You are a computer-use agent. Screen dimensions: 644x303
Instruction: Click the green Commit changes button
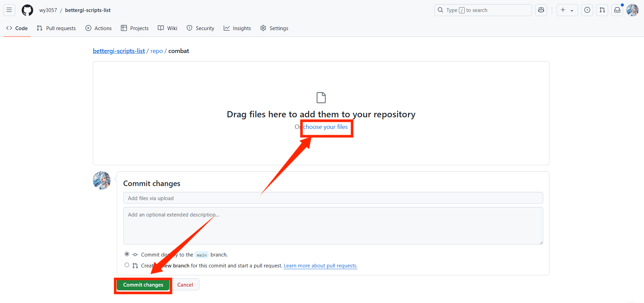[x=143, y=285]
